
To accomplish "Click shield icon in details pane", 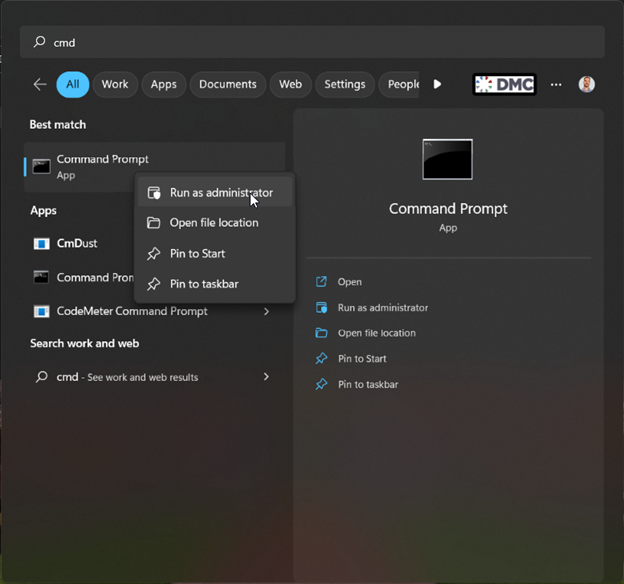I will click(321, 307).
